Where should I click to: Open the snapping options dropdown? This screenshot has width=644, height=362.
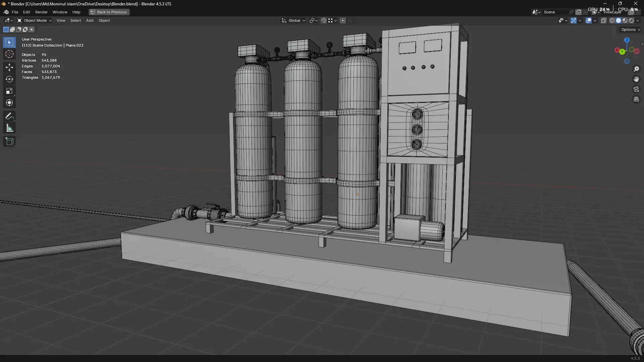(332, 20)
